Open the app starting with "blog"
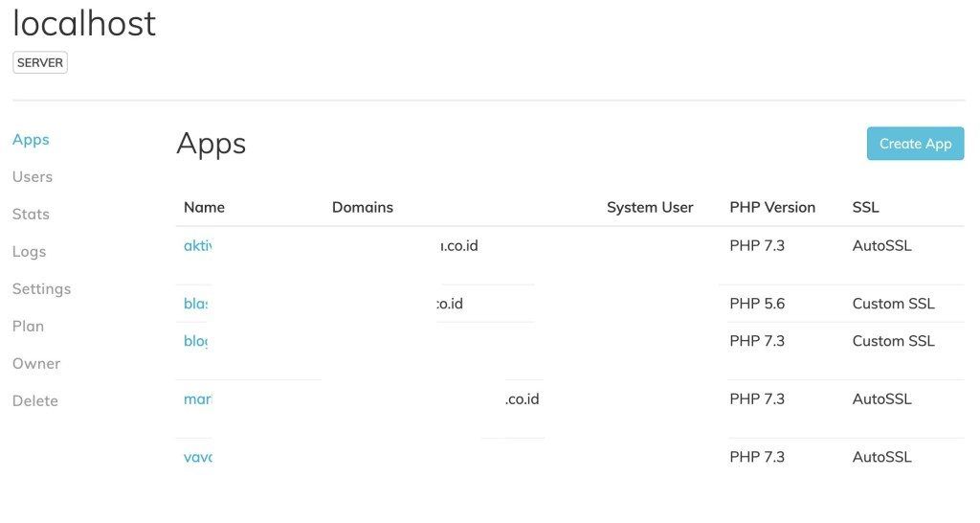Image resolution: width=980 pixels, height=523 pixels. (x=195, y=342)
